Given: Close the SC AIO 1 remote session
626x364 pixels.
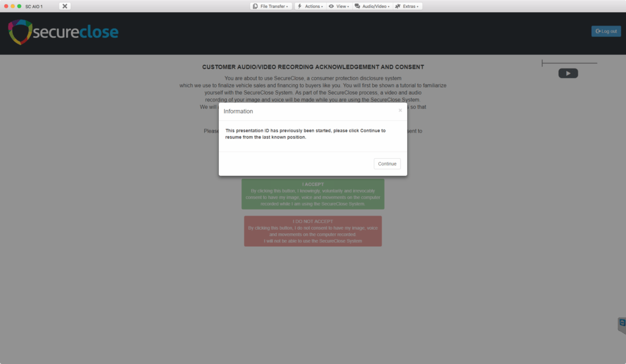Looking at the screenshot, I should tap(65, 6).
